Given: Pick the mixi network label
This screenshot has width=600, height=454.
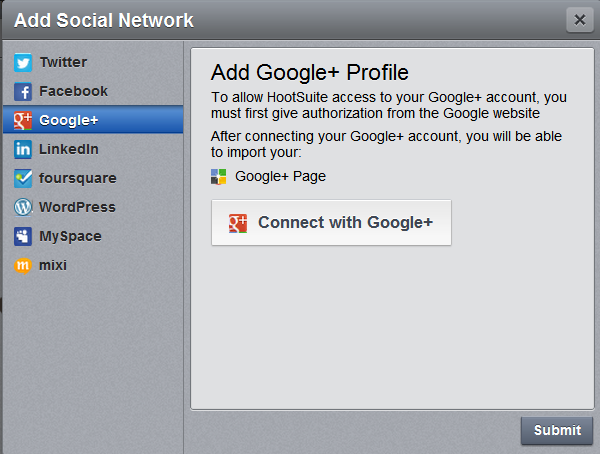Looking at the screenshot, I should coord(53,265).
